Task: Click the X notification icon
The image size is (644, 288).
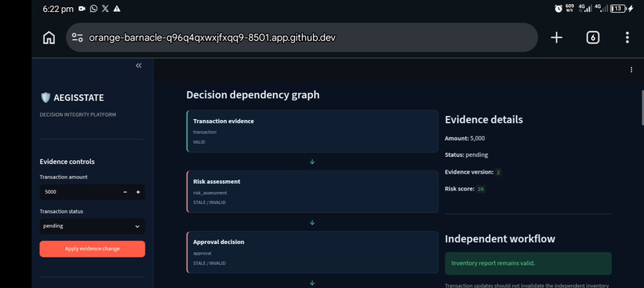Action: click(105, 9)
